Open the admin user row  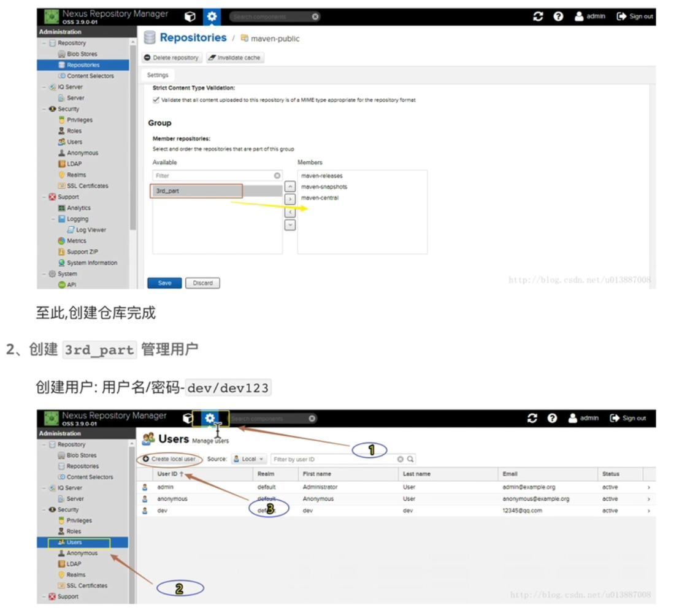pos(396,487)
